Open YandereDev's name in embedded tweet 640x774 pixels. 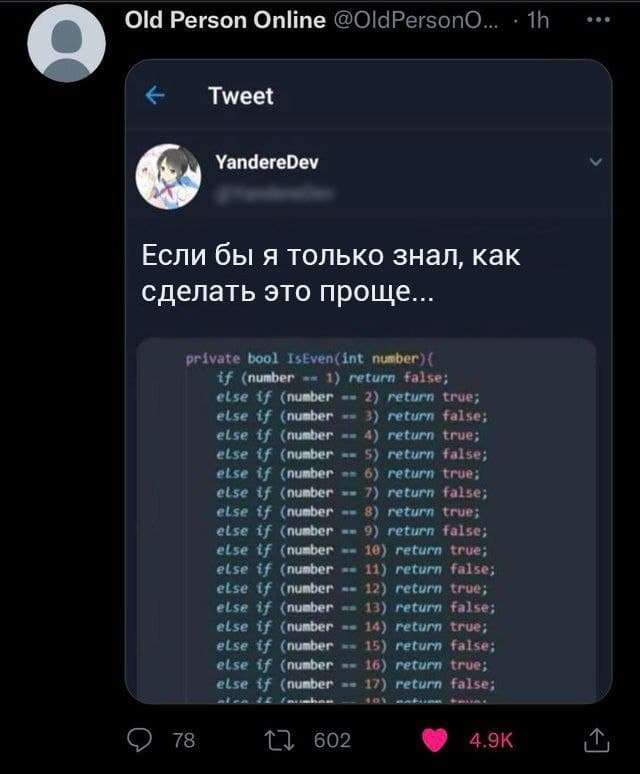(267, 162)
